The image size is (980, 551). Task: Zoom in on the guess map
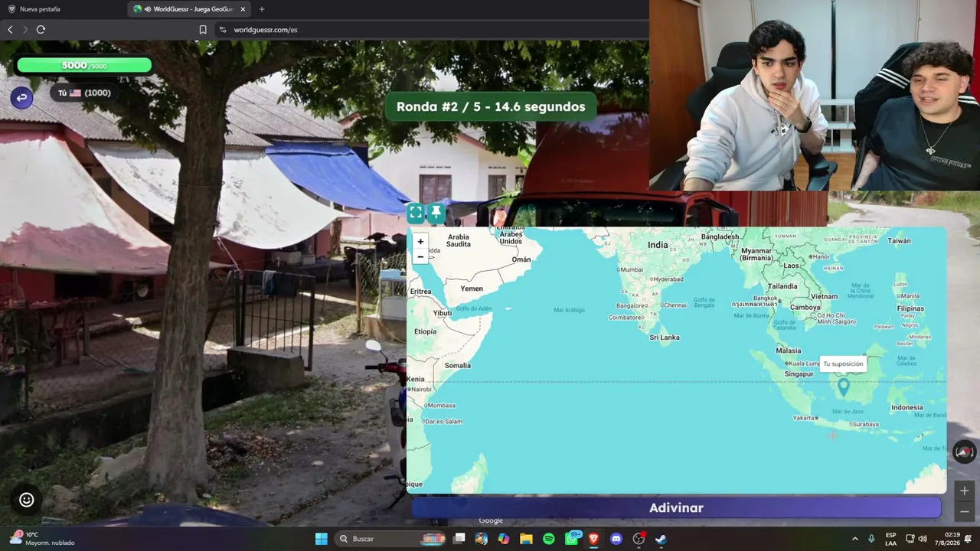(x=420, y=241)
